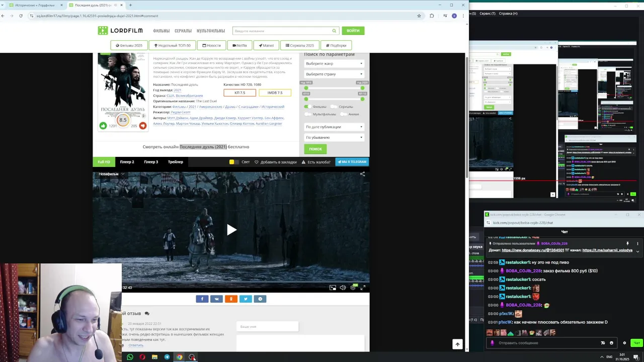644x362 pixels.
Task: Switch to Плеер 2 tab
Action: pos(127,162)
